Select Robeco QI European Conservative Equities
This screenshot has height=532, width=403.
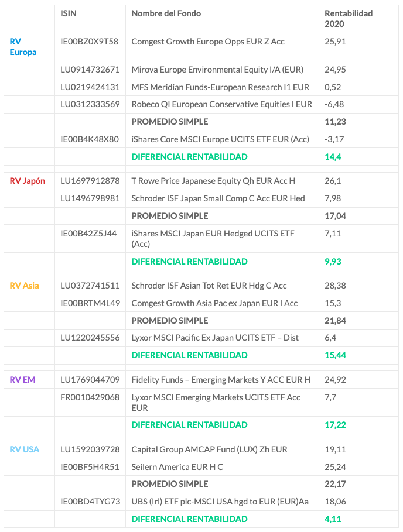(x=221, y=104)
